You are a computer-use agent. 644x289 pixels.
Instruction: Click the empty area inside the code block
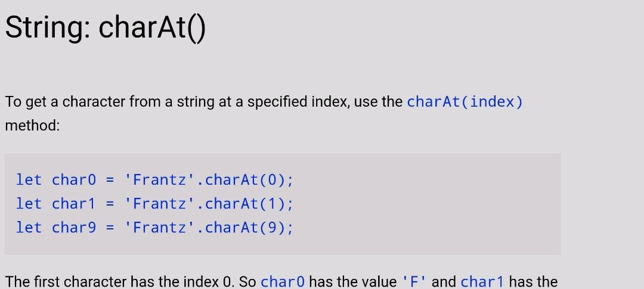click(427, 204)
